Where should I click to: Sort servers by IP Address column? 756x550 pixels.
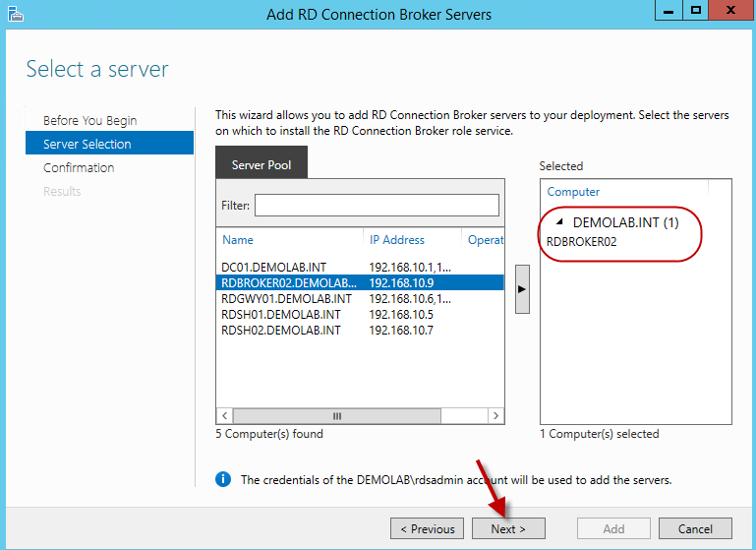[397, 239]
